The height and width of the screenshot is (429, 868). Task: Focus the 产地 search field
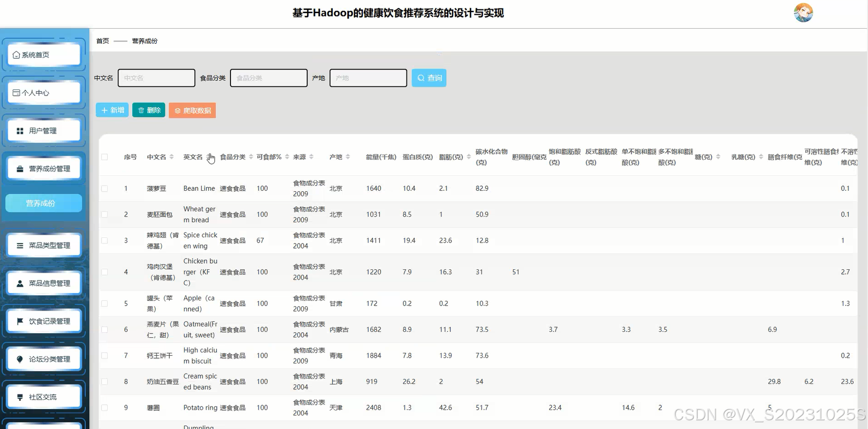(x=368, y=78)
